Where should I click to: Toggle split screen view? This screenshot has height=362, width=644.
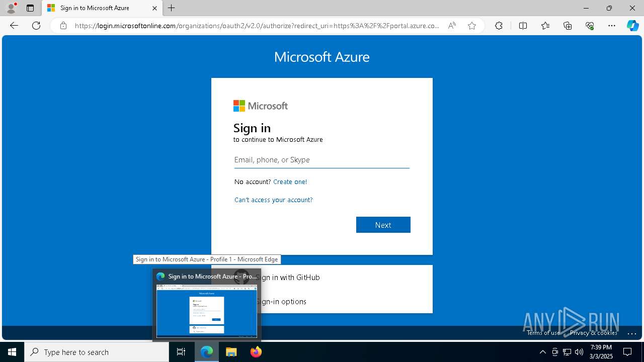(523, 26)
